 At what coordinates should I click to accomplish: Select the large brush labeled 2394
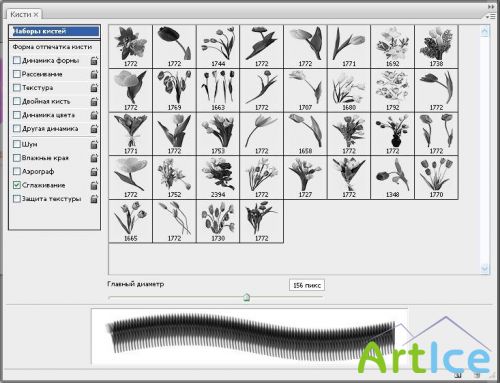[218, 177]
